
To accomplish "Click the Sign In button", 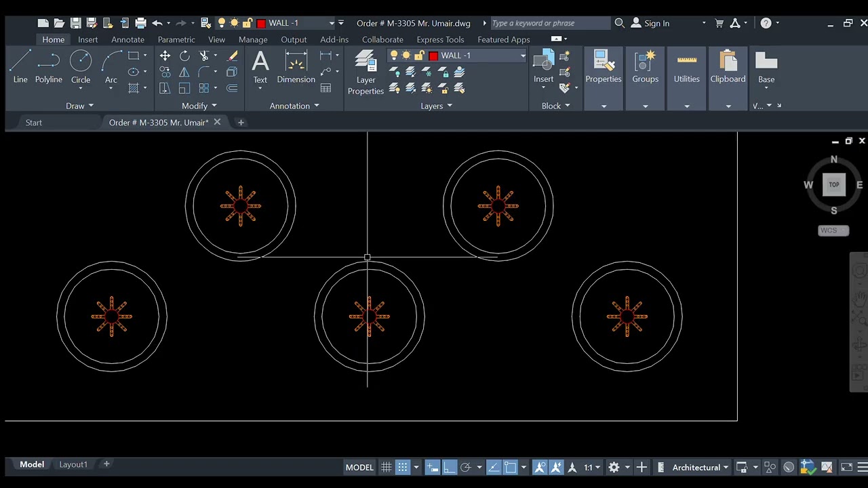I will click(x=650, y=23).
